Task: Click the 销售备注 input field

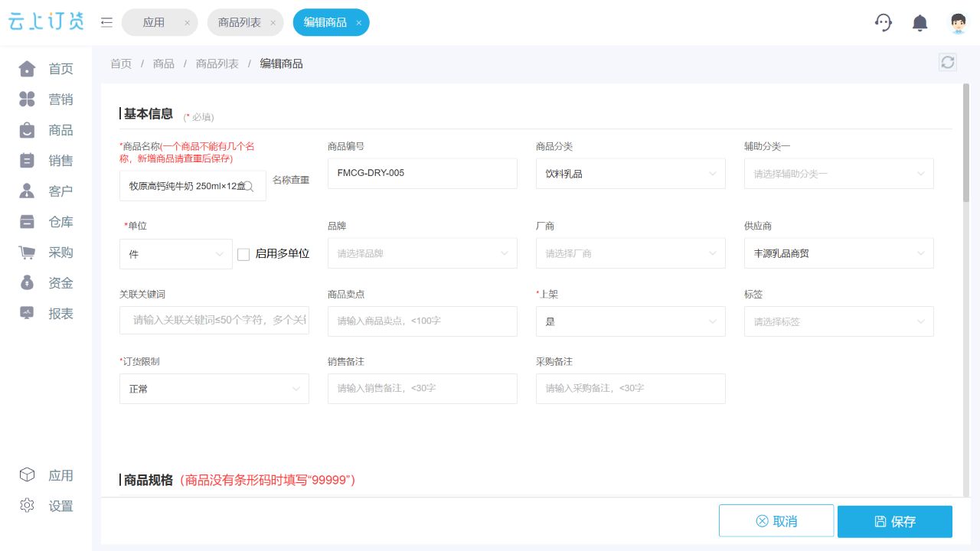Action: (x=423, y=389)
